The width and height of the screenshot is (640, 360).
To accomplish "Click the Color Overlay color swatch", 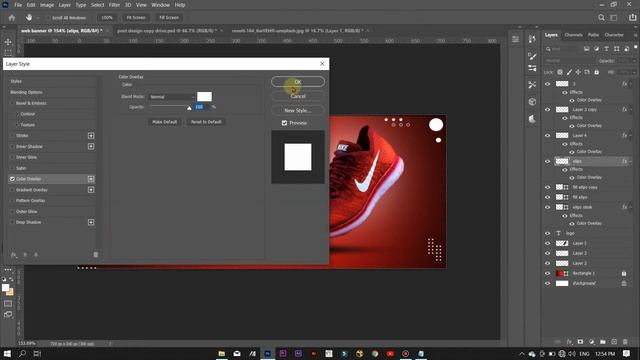I will click(x=204, y=96).
